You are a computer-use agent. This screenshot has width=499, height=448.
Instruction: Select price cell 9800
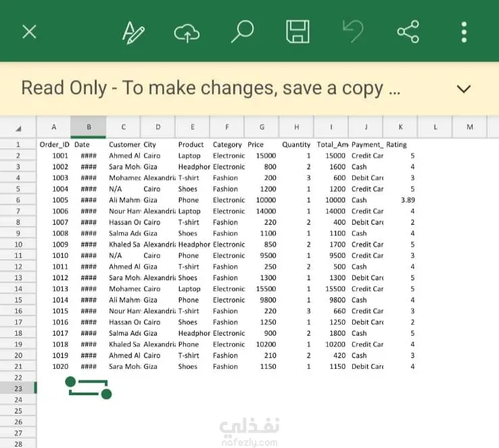(x=262, y=300)
